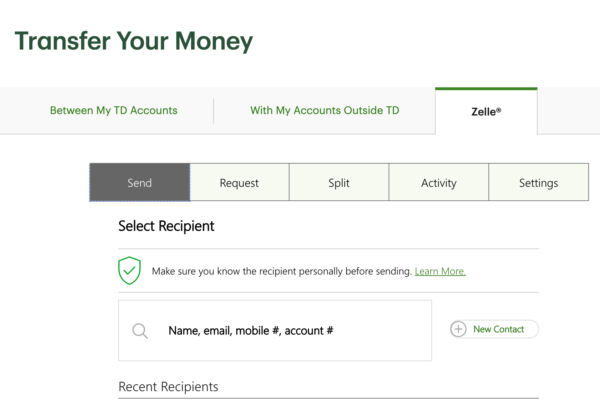View the Zelle Activity sub-tab
This screenshot has height=400, width=600.
click(x=438, y=183)
